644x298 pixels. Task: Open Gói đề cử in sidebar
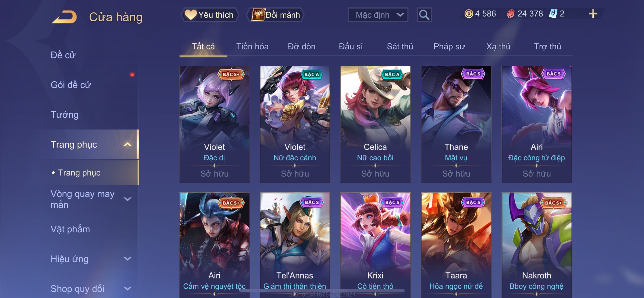[70, 85]
